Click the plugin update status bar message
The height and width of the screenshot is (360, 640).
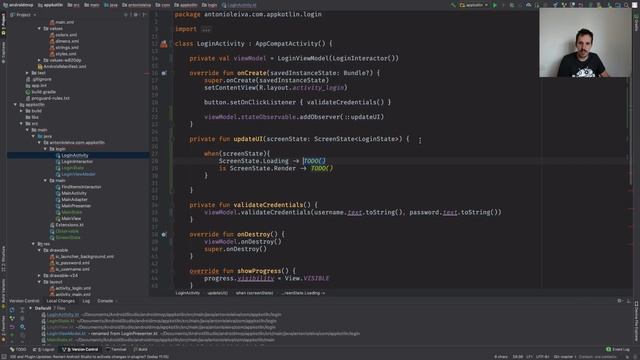pyautogui.click(x=89, y=357)
